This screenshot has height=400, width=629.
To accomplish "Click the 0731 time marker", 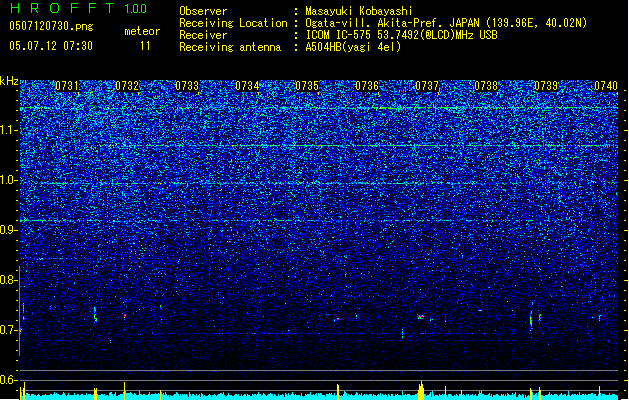I will pyautogui.click(x=67, y=86).
